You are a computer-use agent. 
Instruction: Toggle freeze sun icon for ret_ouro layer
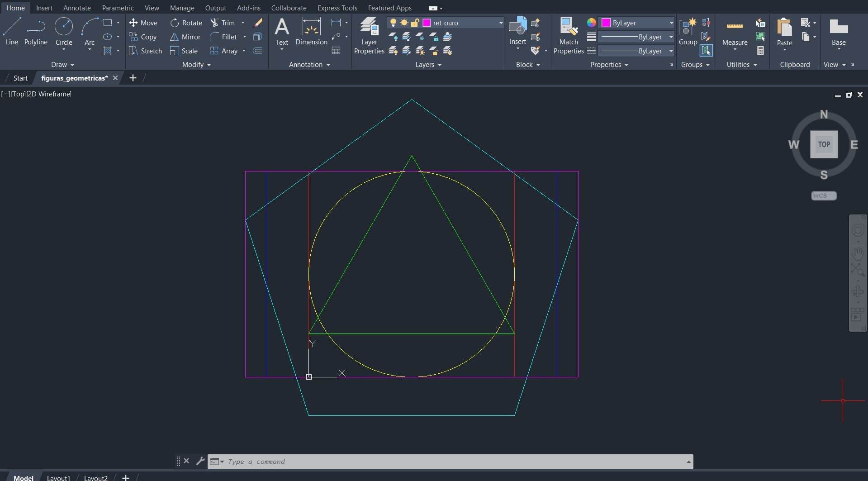coord(404,23)
